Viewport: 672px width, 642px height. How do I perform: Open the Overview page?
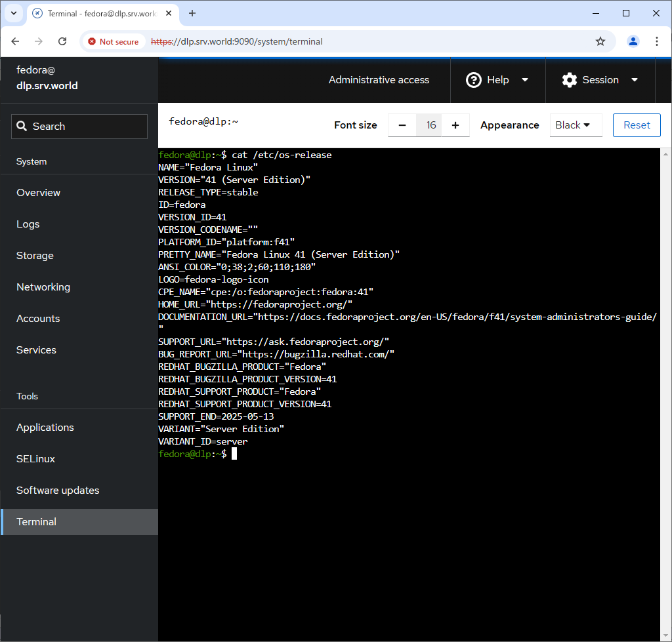(x=79, y=193)
